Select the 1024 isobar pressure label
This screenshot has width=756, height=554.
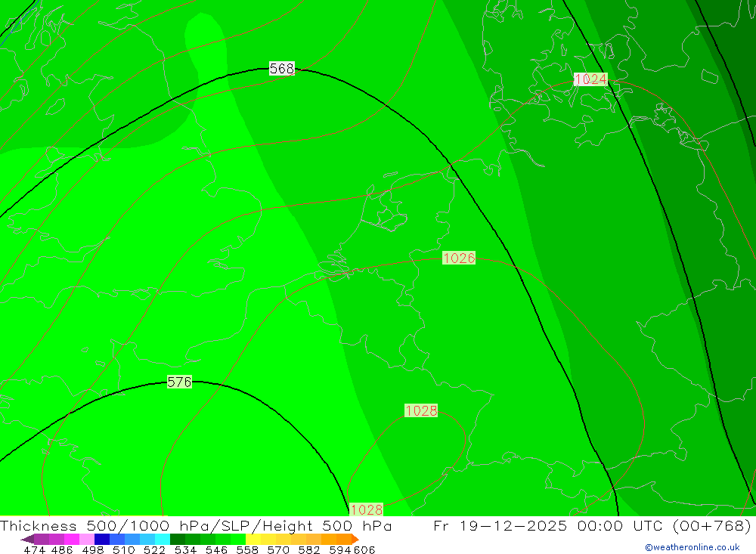[x=590, y=79]
